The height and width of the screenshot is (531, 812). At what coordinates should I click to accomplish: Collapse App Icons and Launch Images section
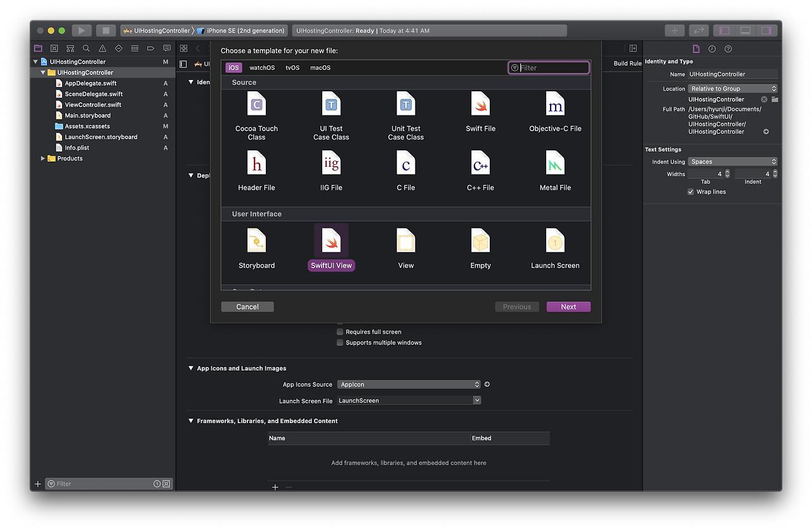coord(191,368)
